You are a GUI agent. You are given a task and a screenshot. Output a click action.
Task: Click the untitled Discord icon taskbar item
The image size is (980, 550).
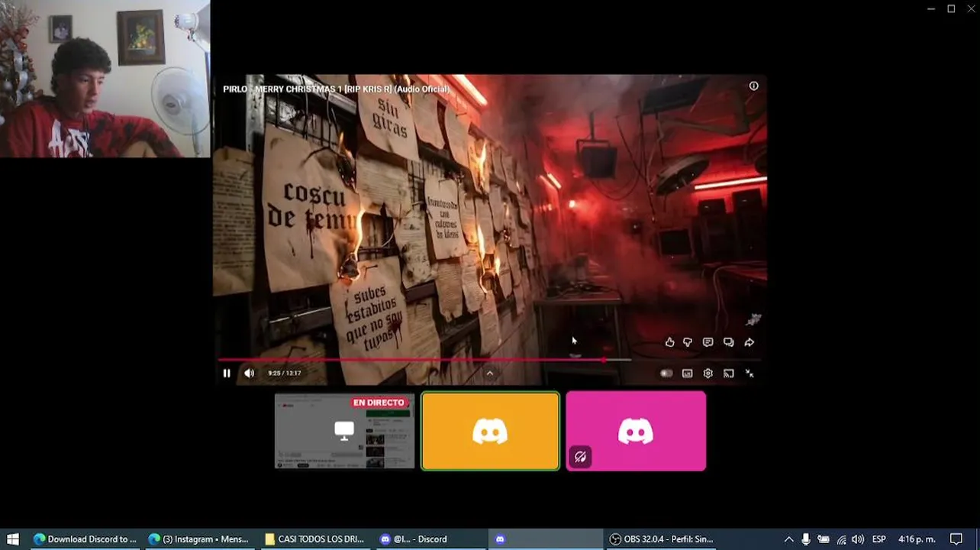tap(543, 539)
